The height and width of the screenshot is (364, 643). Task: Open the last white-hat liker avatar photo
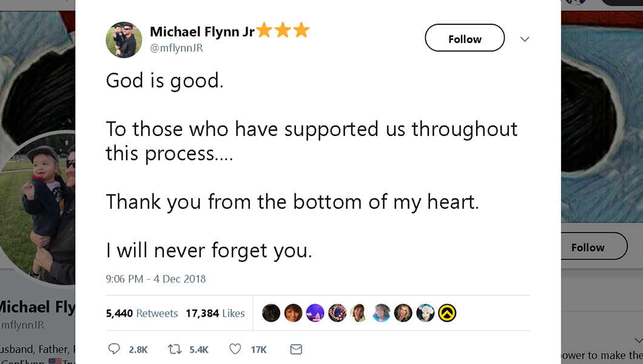425,313
